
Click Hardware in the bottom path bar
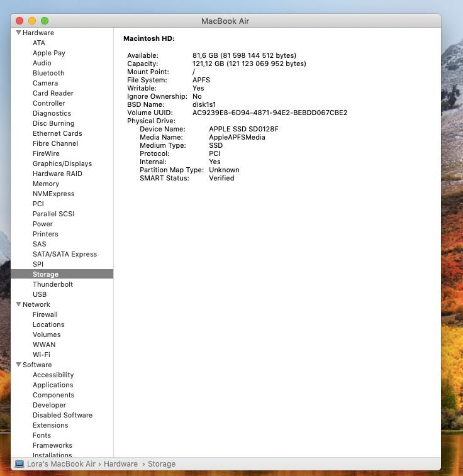121,464
